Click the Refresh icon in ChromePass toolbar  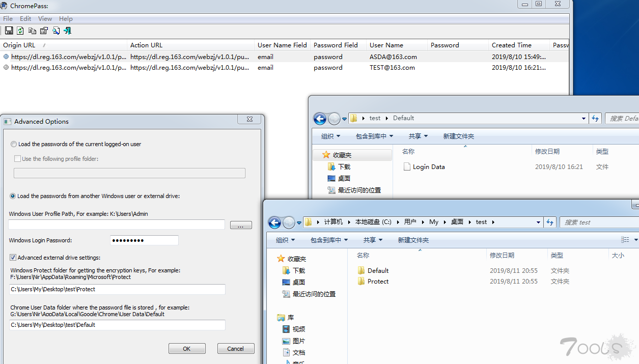[x=20, y=31]
